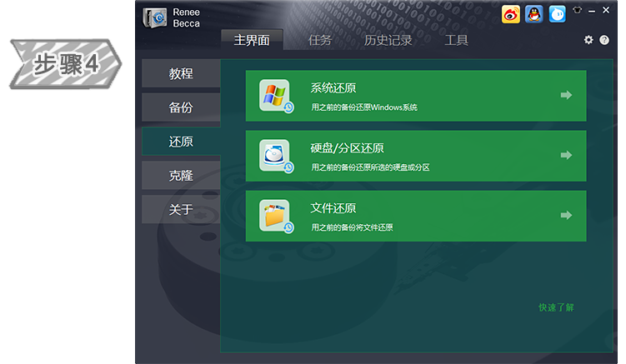Image resolution: width=626 pixels, height=364 pixels.
Task: Click the Renee Becca title text
Action: tap(187, 18)
